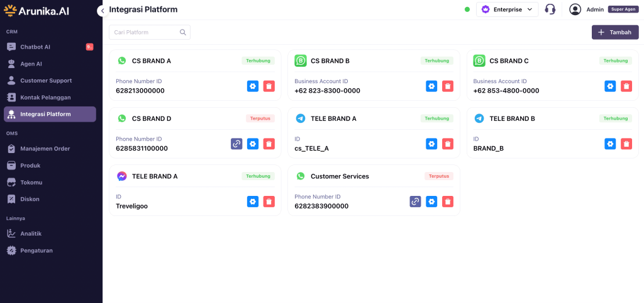644x303 pixels.
Task: Focus the Cari Platform search field
Action: point(150,32)
